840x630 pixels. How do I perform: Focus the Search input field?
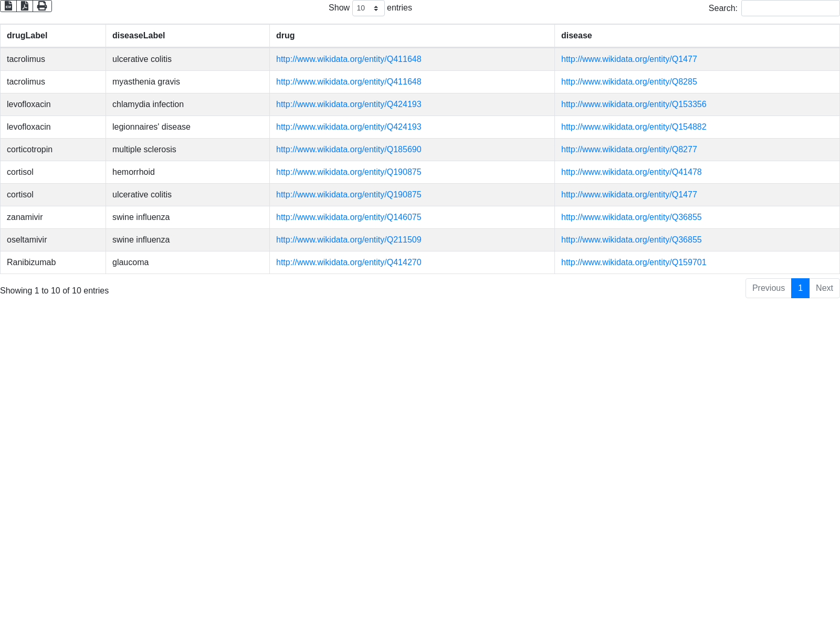click(x=790, y=8)
